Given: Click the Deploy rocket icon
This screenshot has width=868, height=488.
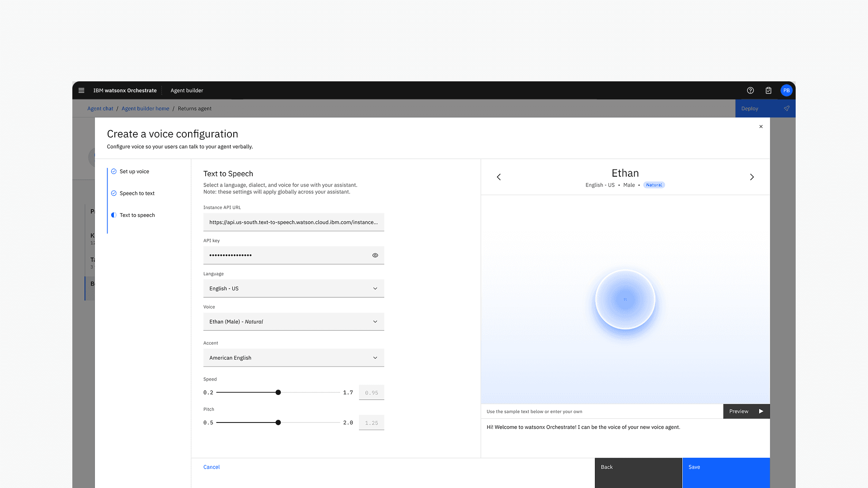Looking at the screenshot, I should 787,108.
